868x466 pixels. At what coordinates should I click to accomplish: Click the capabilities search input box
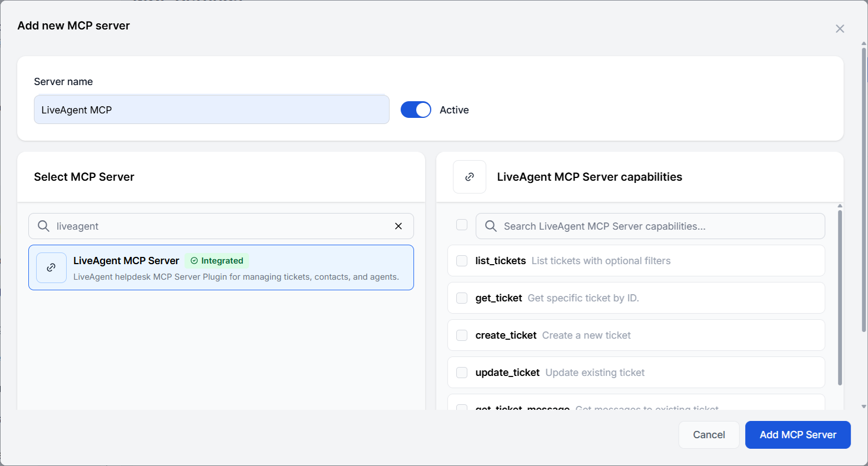point(611,226)
